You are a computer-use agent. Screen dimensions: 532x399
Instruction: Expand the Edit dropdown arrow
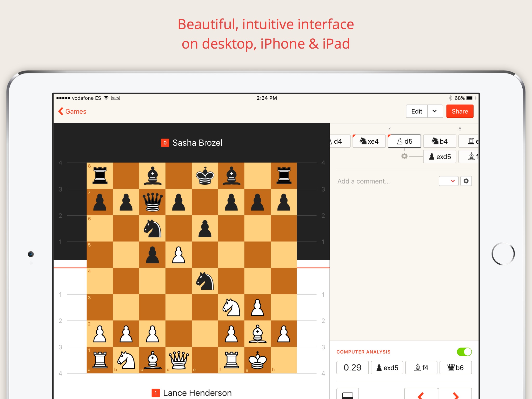pos(435,111)
